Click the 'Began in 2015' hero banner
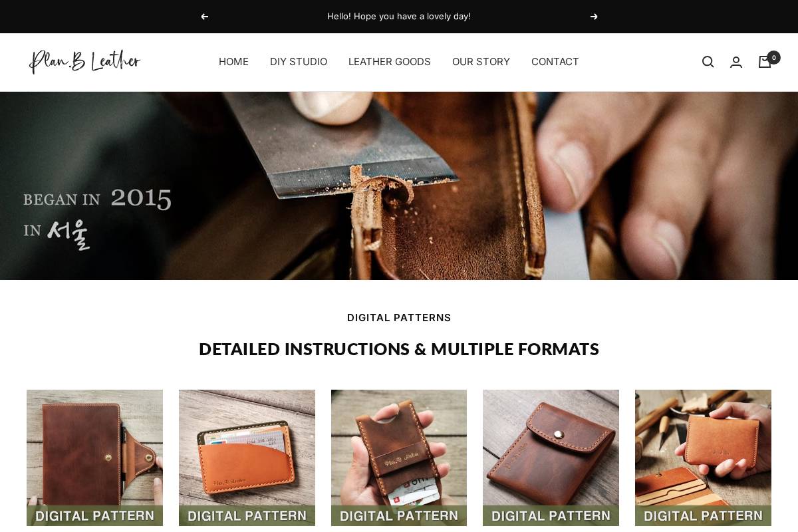 pos(399,186)
